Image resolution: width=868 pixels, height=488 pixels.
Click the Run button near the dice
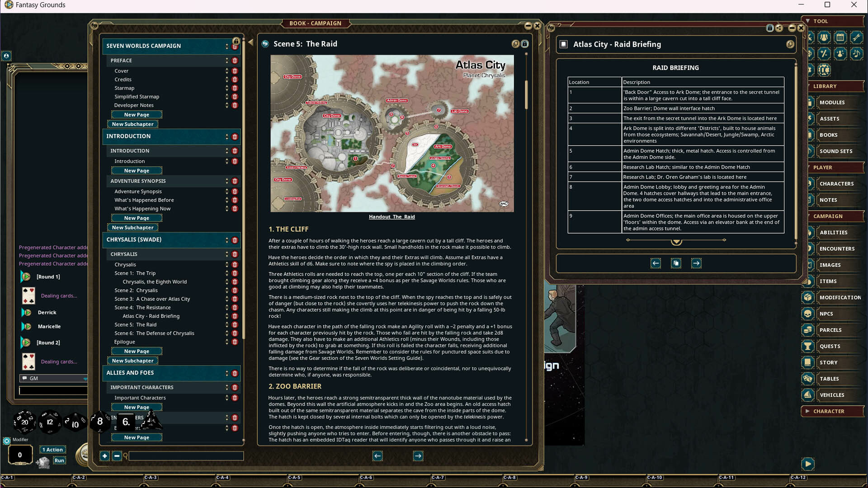click(x=60, y=460)
